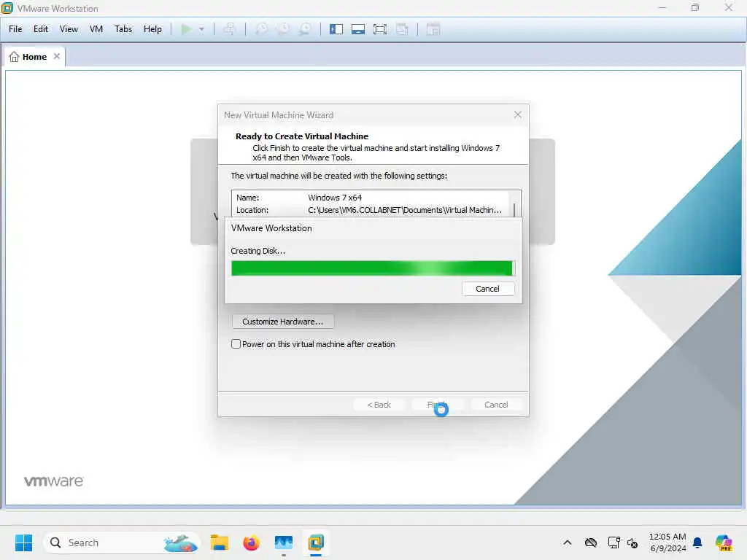Open the File menu
747x560 pixels.
(x=15, y=29)
